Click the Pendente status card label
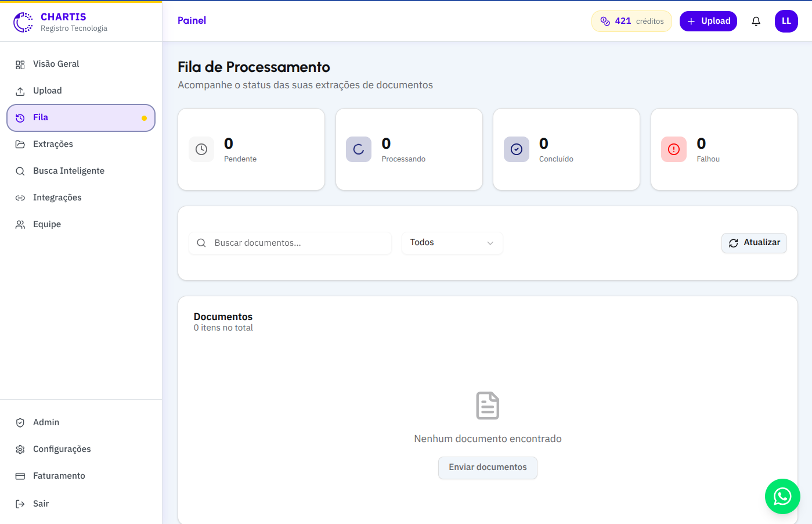 tap(240, 159)
